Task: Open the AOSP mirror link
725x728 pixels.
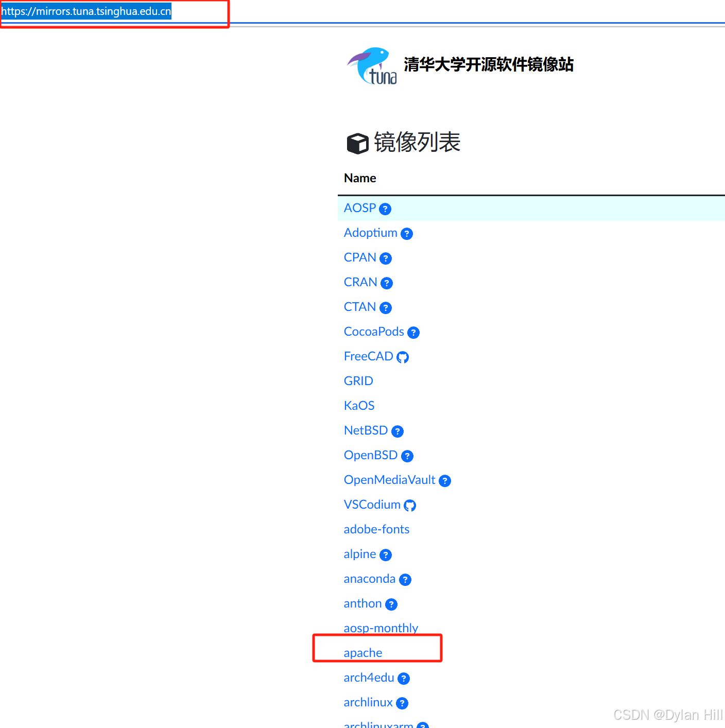Action: 360,208
